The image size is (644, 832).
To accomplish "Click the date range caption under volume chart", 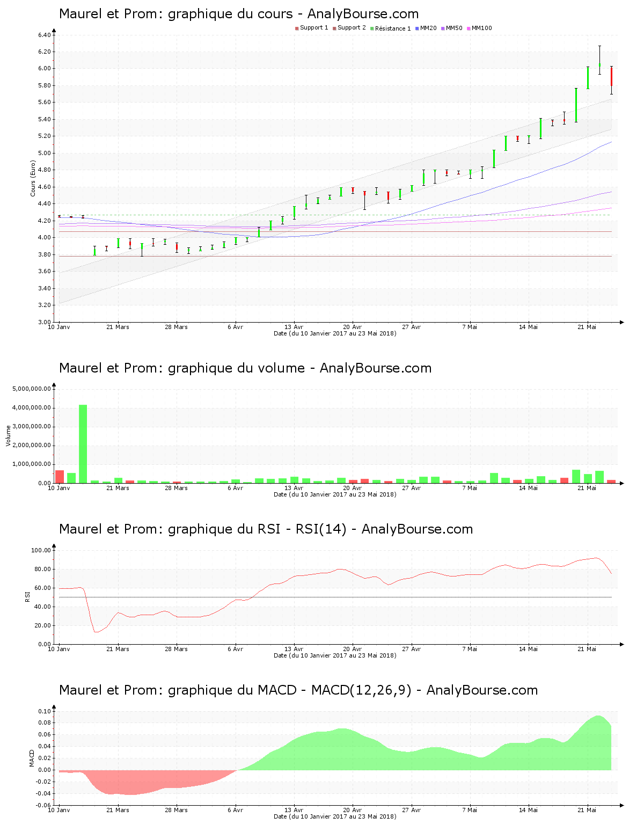I will (335, 494).
